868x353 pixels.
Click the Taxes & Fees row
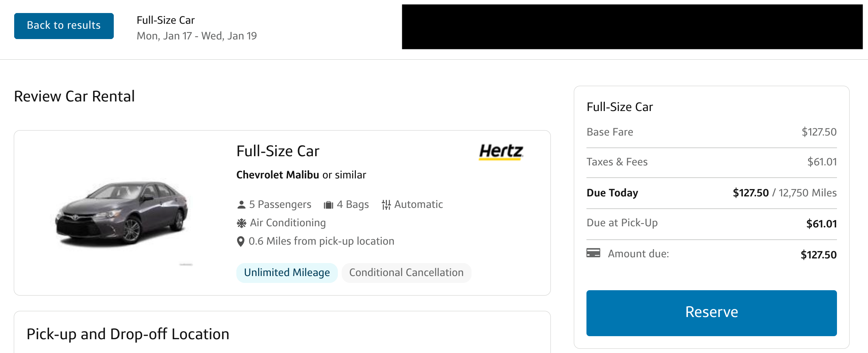pos(711,162)
